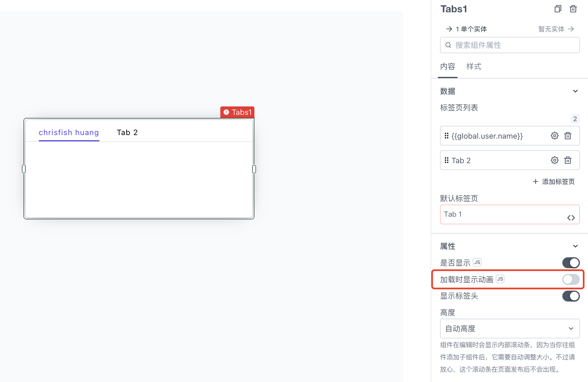Click drag handle of Tab 2 item

click(x=447, y=160)
